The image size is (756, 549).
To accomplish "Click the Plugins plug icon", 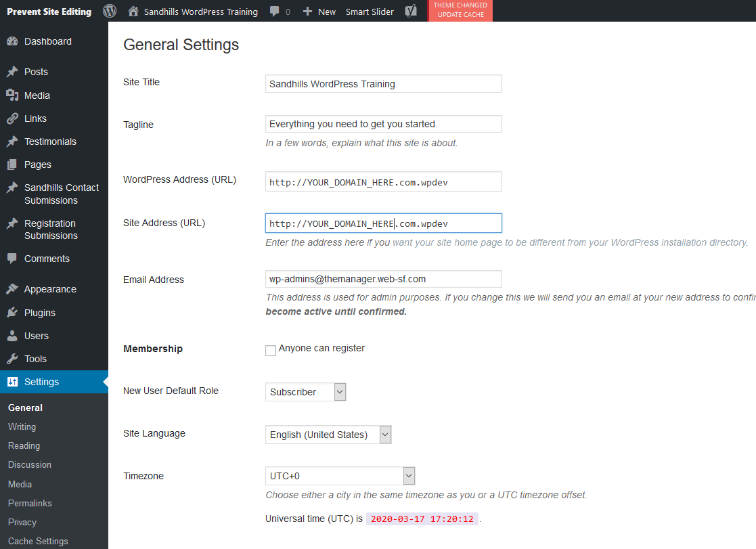I will 13,313.
